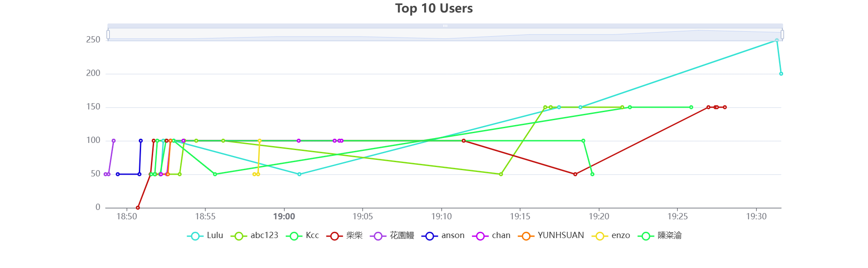The width and height of the screenshot is (868, 268).
Task: Click the 19:00 axis label
Action: (284, 217)
